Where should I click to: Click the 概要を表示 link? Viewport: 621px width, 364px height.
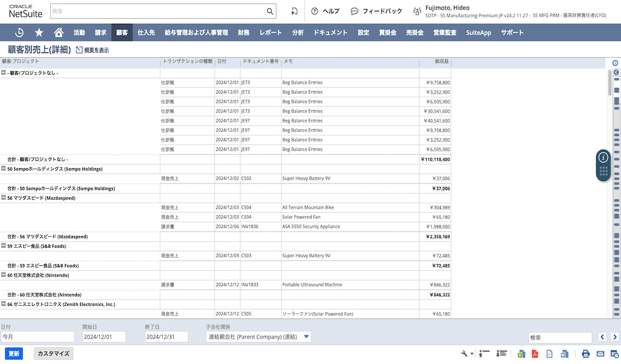[96, 50]
